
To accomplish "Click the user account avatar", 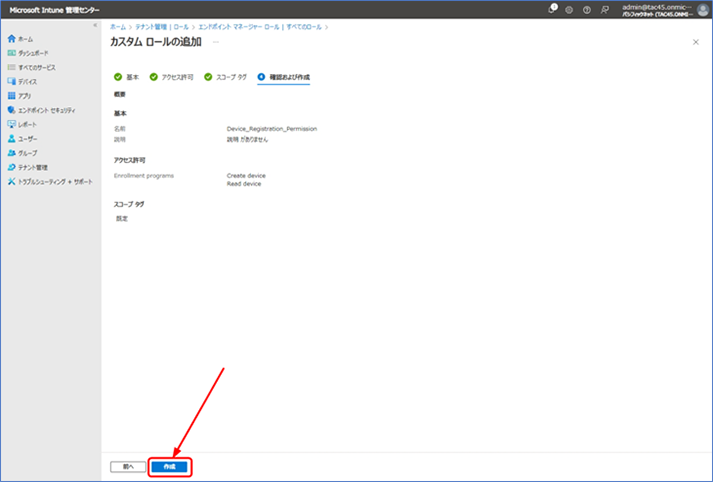I will (x=703, y=10).
